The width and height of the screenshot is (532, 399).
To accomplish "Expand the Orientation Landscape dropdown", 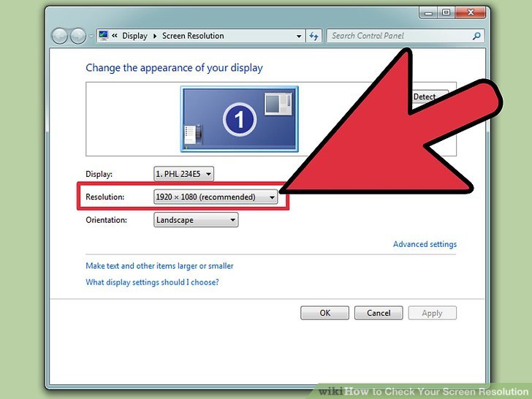I will [x=196, y=220].
